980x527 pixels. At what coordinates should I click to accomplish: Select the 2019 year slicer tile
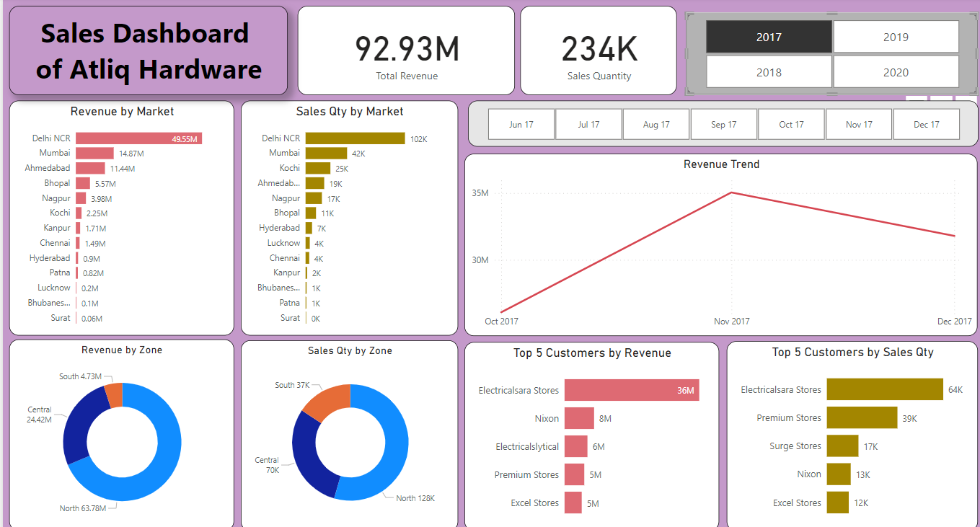pyautogui.click(x=896, y=37)
